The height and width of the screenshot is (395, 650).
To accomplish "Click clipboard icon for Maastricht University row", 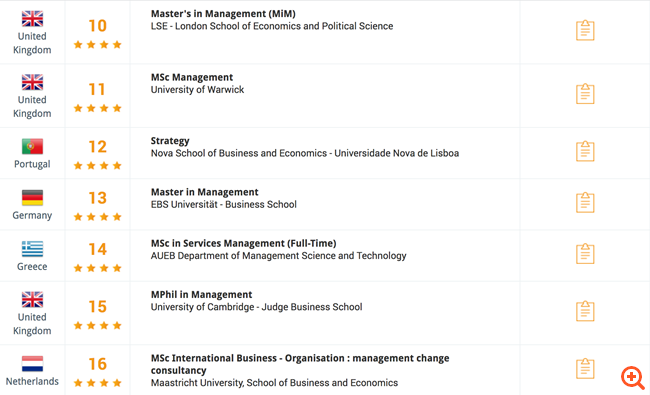I will point(585,368).
